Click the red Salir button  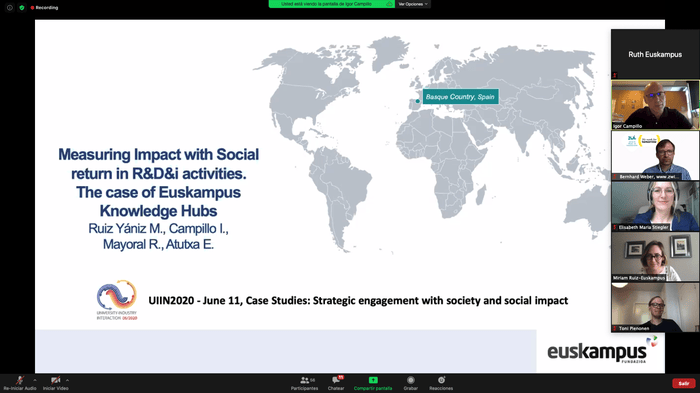tap(683, 383)
